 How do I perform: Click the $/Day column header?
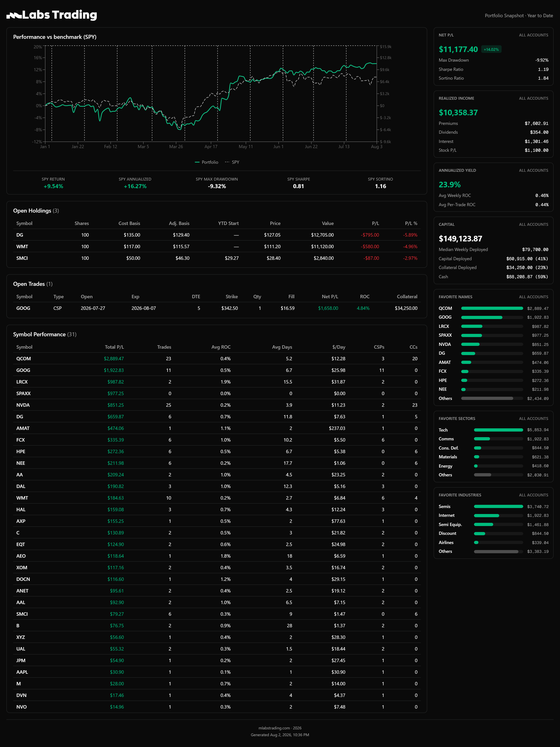pos(339,347)
